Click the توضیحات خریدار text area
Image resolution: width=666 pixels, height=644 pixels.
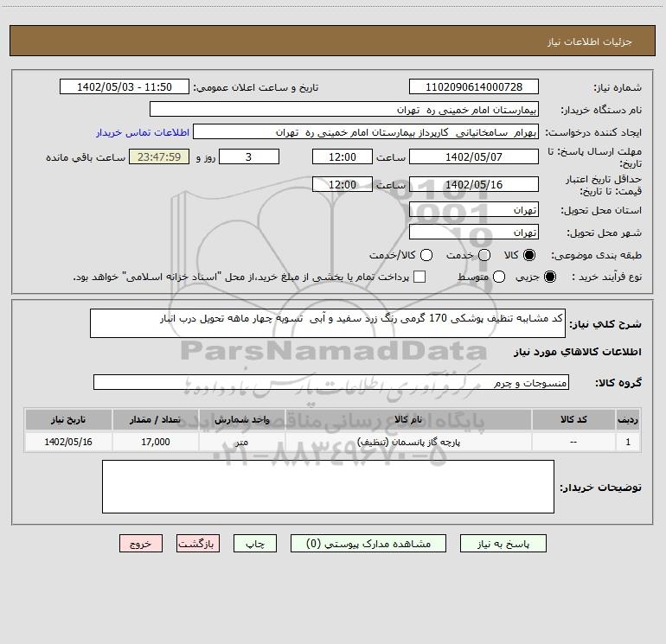328,487
